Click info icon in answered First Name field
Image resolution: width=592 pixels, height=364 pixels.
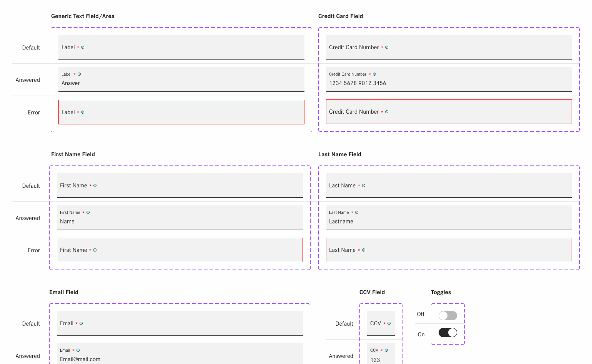(x=88, y=212)
